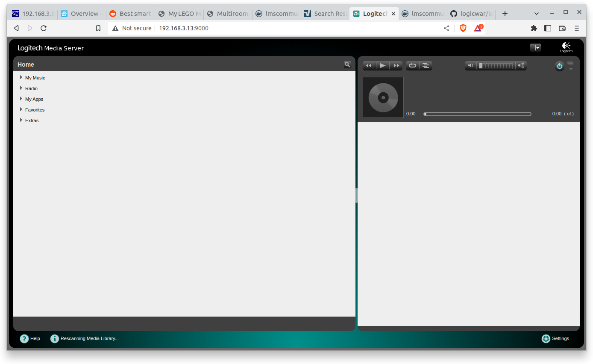
Task: Click the album artwork placeholder
Action: [383, 97]
